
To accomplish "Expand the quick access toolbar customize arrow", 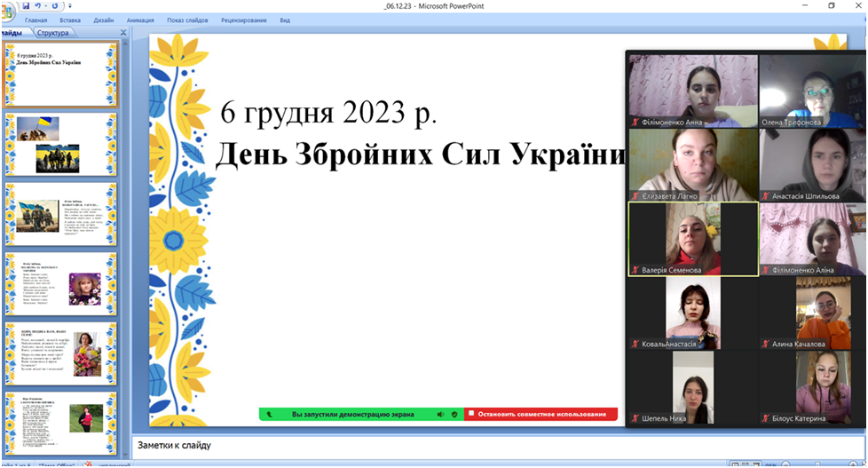I will (x=68, y=6).
